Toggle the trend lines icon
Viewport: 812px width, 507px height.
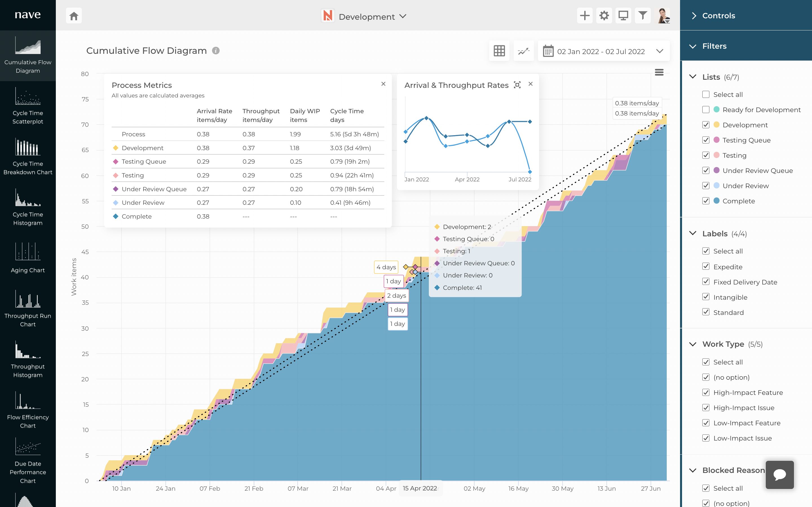tap(524, 51)
